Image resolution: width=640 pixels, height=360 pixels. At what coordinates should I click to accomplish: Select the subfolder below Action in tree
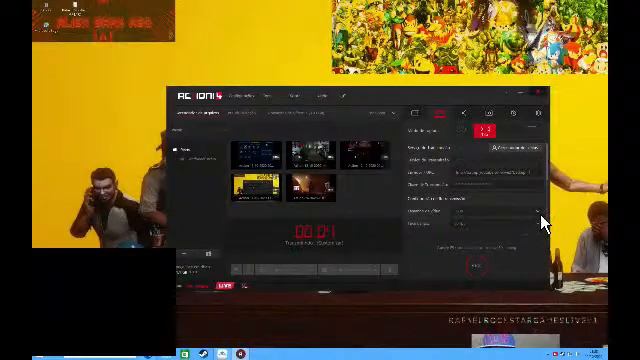click(x=198, y=158)
